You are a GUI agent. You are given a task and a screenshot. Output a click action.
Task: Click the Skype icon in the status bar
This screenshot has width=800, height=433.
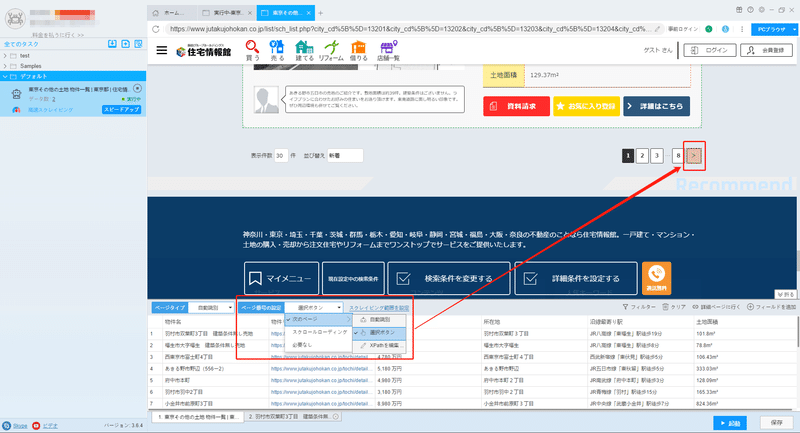tap(6, 425)
